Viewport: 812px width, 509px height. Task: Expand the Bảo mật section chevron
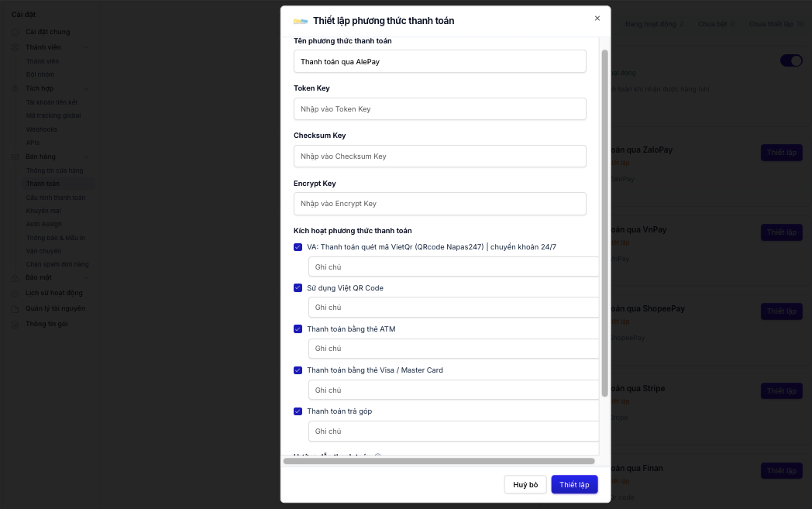pyautogui.click(x=86, y=278)
